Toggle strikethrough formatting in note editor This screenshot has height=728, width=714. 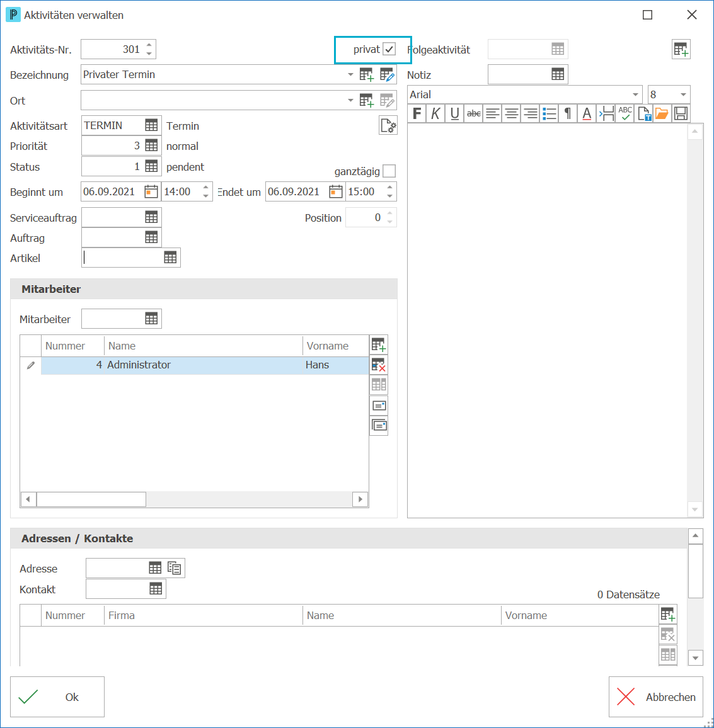473,113
